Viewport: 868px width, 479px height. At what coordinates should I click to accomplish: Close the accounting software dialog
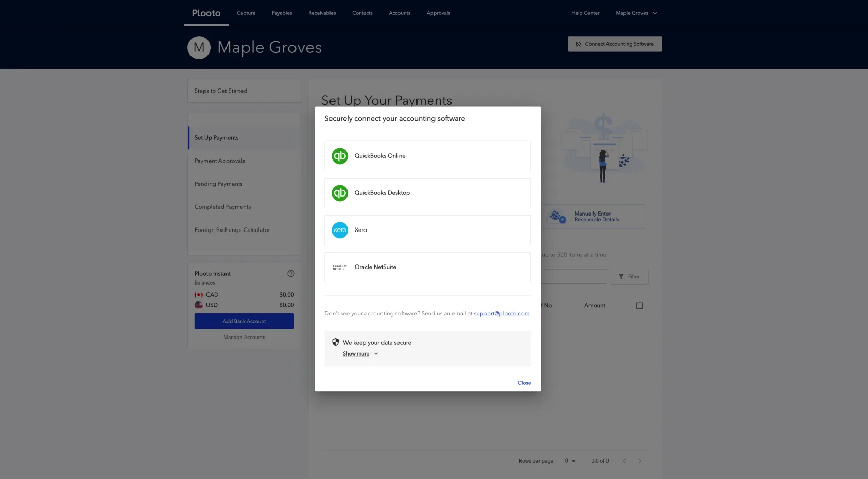click(x=524, y=383)
